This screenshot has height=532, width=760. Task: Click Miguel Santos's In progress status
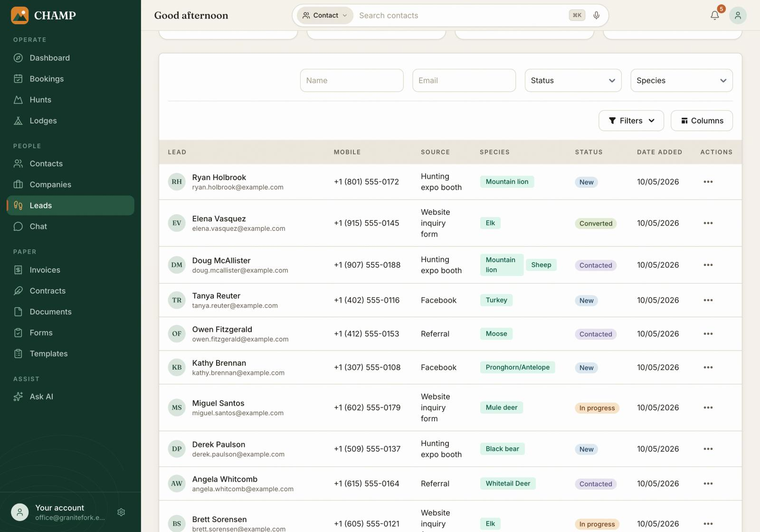coord(597,408)
